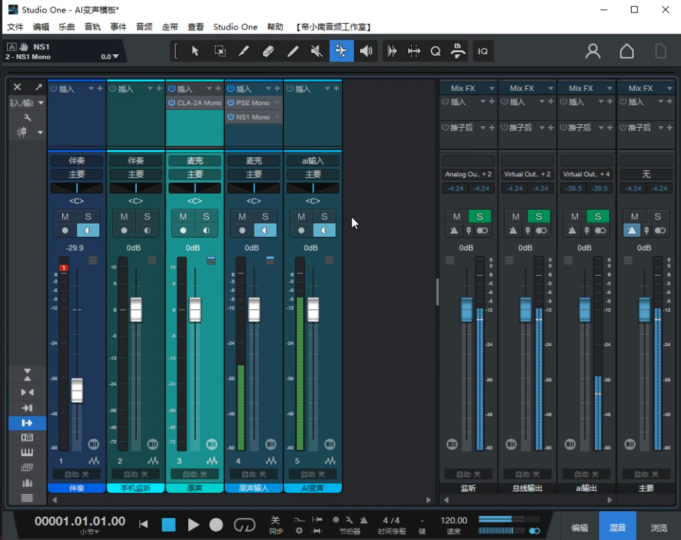The height and width of the screenshot is (540, 681).
Task: Select the Listen speaker tool
Action: click(x=366, y=51)
